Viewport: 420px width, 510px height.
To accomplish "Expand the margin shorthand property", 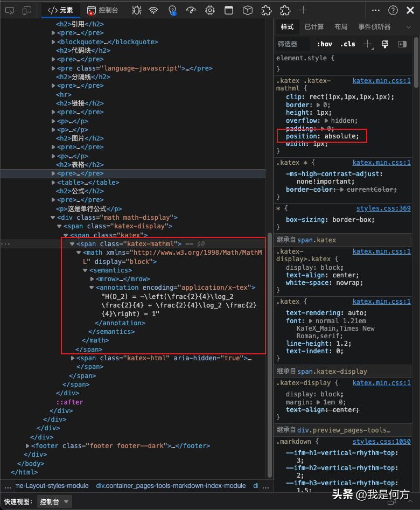I will pyautogui.click(x=318, y=402).
